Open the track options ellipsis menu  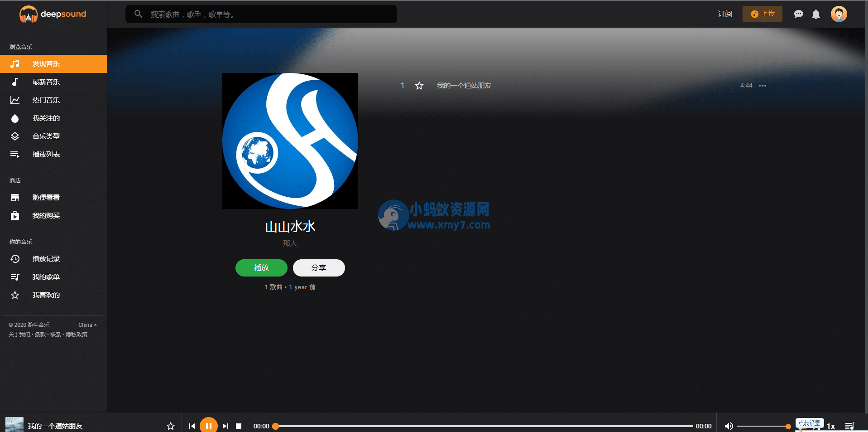762,85
